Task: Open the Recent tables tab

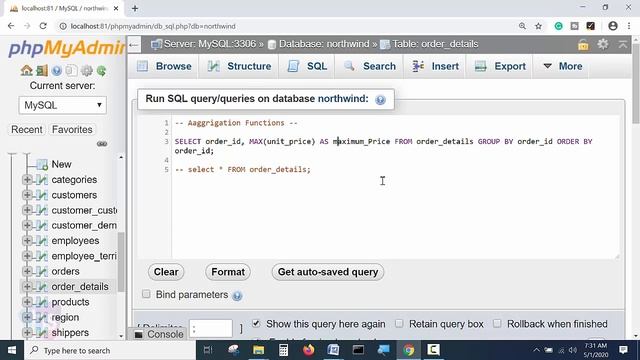Action: [x=27, y=129]
